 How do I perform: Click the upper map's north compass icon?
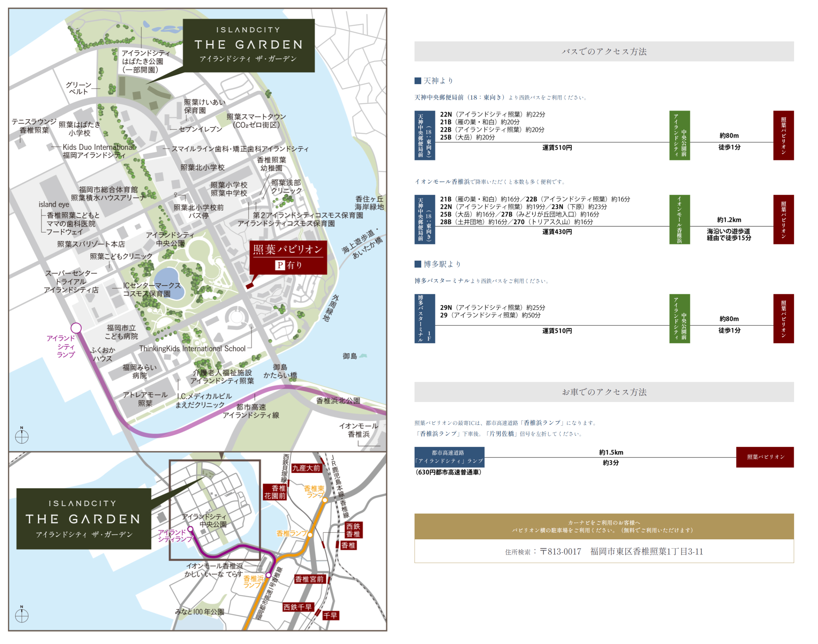point(22,436)
